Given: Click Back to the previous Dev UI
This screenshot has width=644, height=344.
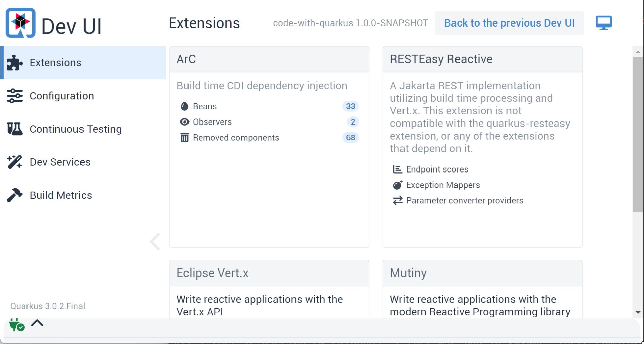Looking at the screenshot, I should [509, 23].
